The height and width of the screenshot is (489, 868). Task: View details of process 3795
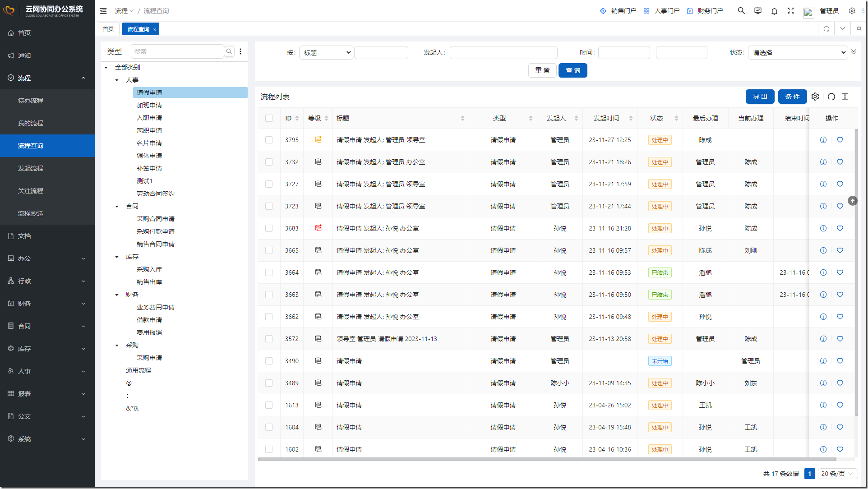click(x=823, y=140)
